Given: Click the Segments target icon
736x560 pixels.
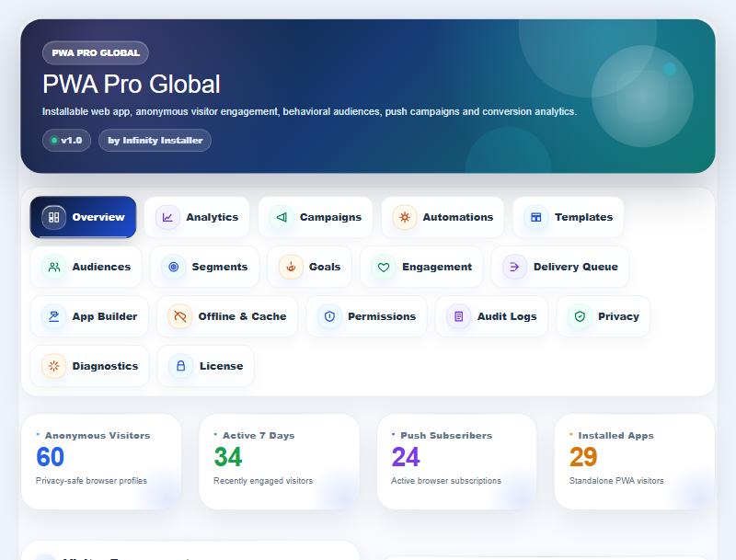Looking at the screenshot, I should click(x=173, y=267).
